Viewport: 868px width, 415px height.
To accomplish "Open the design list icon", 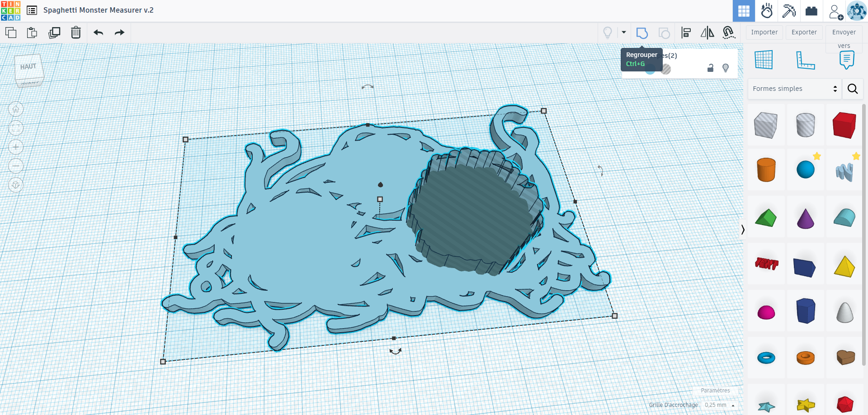I will point(32,10).
